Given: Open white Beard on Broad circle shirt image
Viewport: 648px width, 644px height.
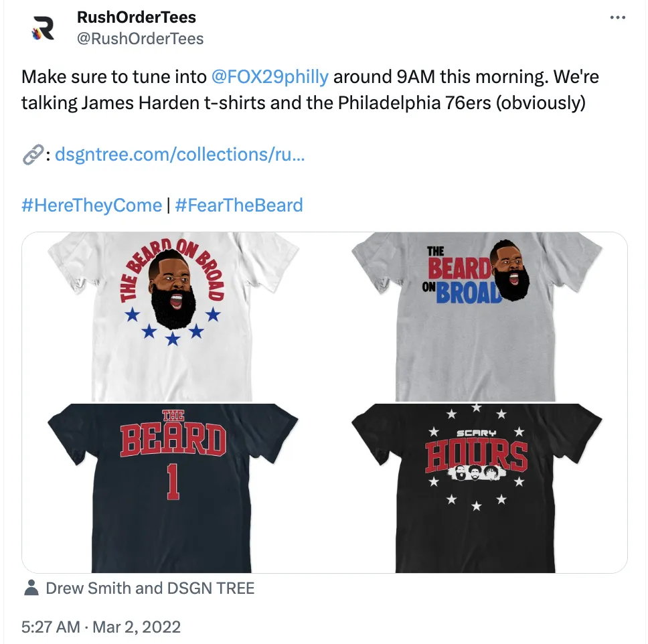Looking at the screenshot, I should pos(173,317).
